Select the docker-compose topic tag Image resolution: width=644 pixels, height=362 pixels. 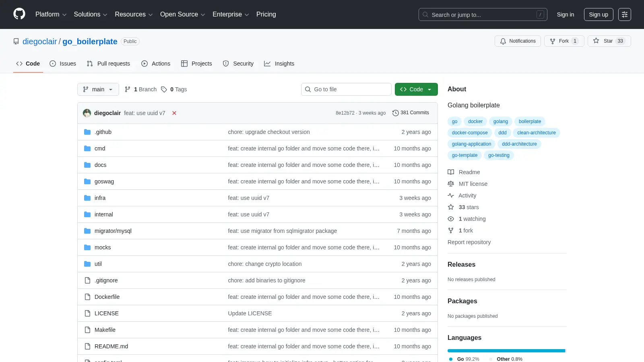(x=470, y=133)
